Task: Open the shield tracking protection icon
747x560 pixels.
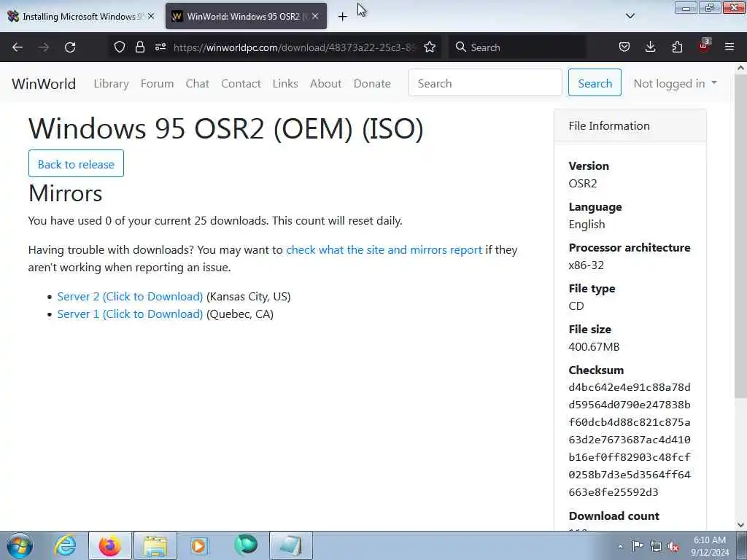Action: [x=120, y=47]
